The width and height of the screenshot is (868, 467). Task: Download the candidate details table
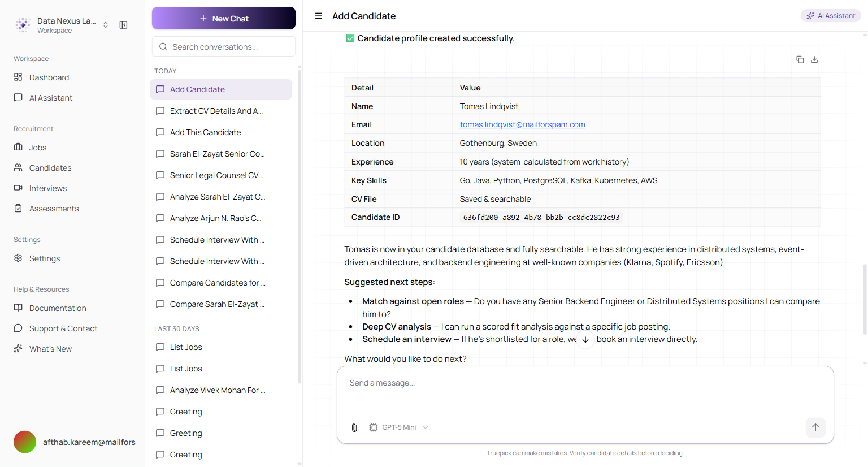point(814,59)
